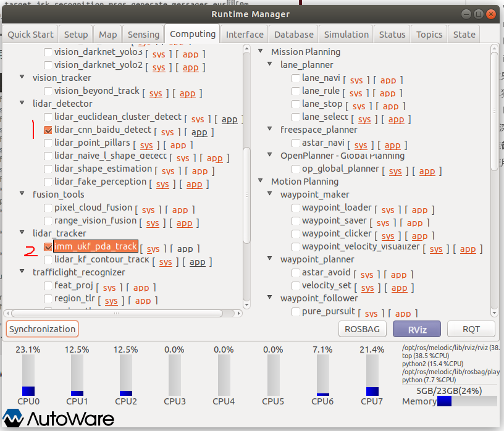This screenshot has height=431, width=504.
Task: Click left panel scroll-down arrow
Action: tap(246, 304)
